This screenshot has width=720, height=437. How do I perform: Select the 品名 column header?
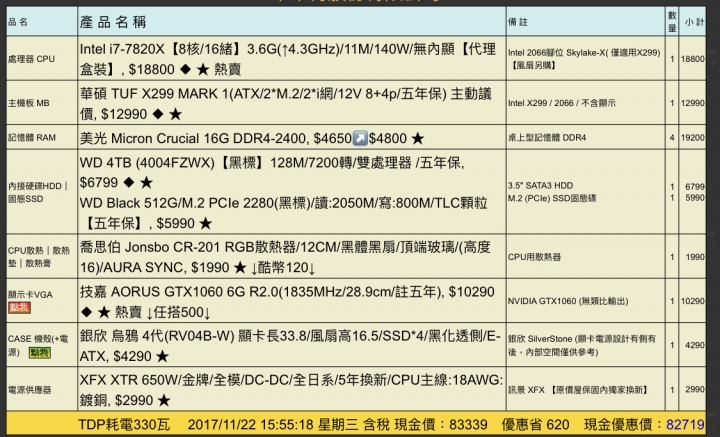click(18, 22)
